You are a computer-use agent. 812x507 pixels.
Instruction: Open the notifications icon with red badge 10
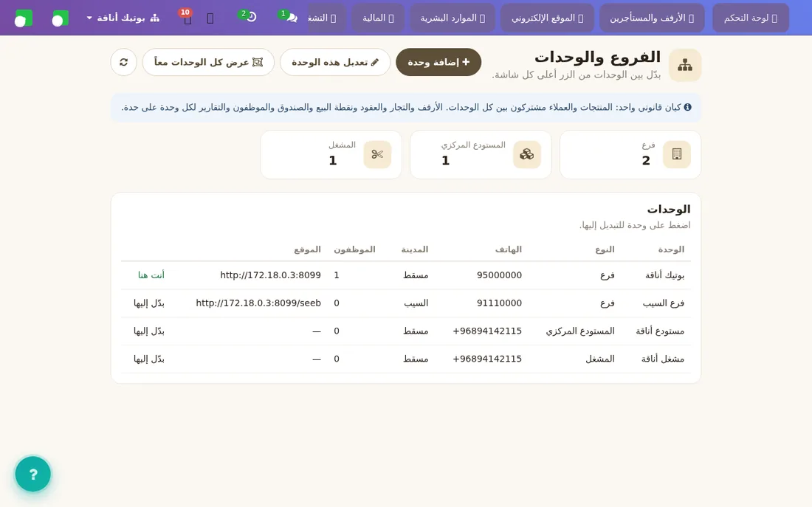(x=187, y=18)
